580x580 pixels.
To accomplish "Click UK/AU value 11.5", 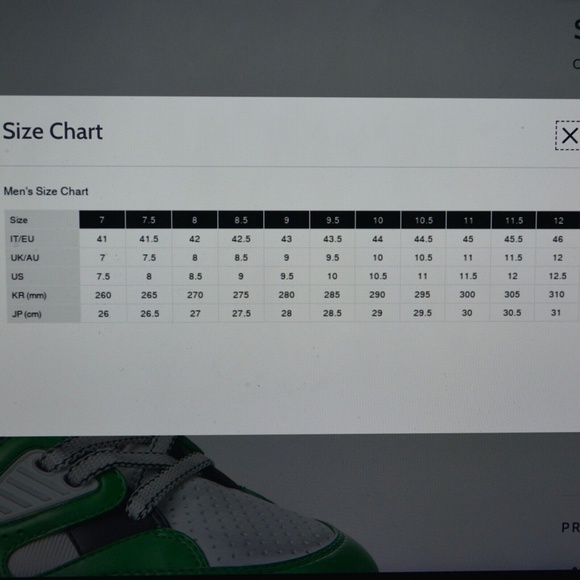I will (513, 257).
